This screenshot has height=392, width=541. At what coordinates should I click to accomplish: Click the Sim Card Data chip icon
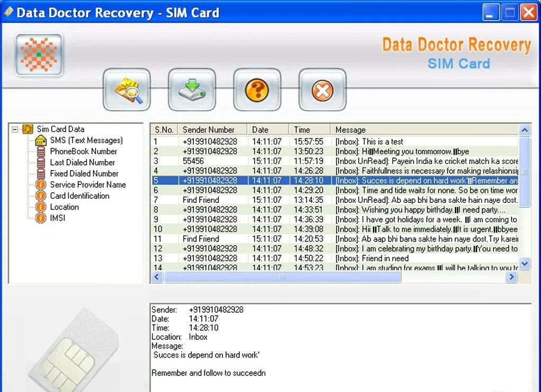click(27, 129)
